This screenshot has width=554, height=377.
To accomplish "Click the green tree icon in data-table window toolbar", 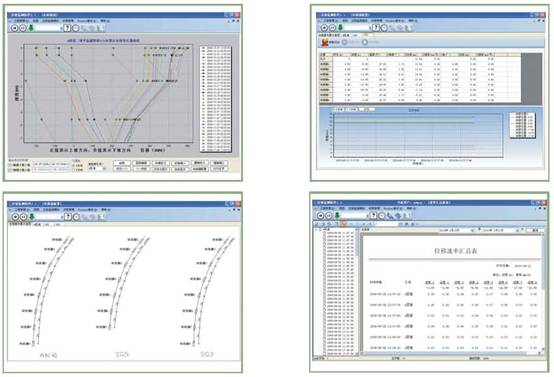I will point(341,28).
